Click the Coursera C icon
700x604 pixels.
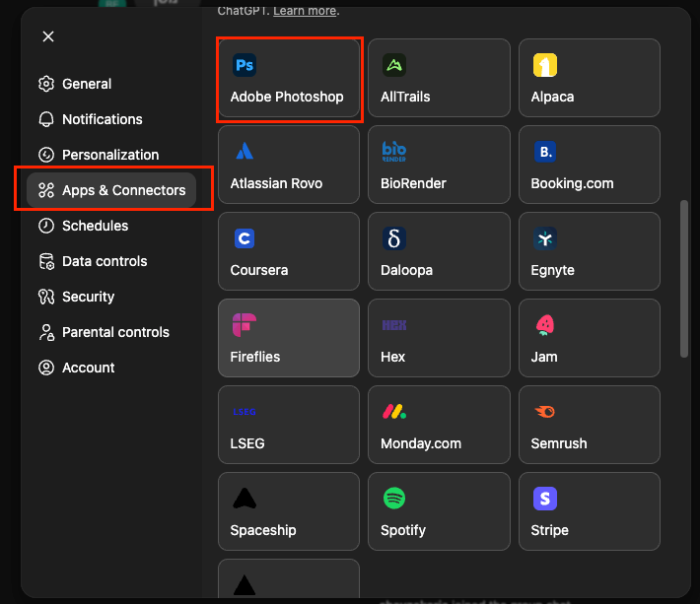pos(245,238)
